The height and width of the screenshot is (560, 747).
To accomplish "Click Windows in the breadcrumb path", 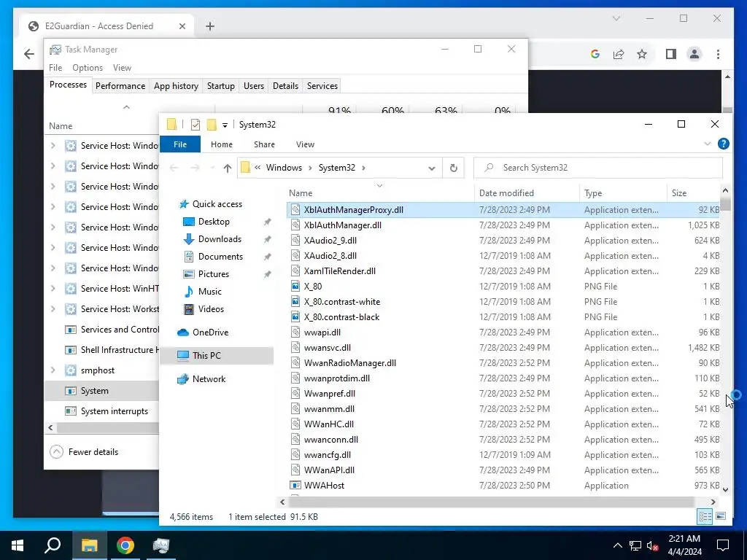I will tap(284, 168).
